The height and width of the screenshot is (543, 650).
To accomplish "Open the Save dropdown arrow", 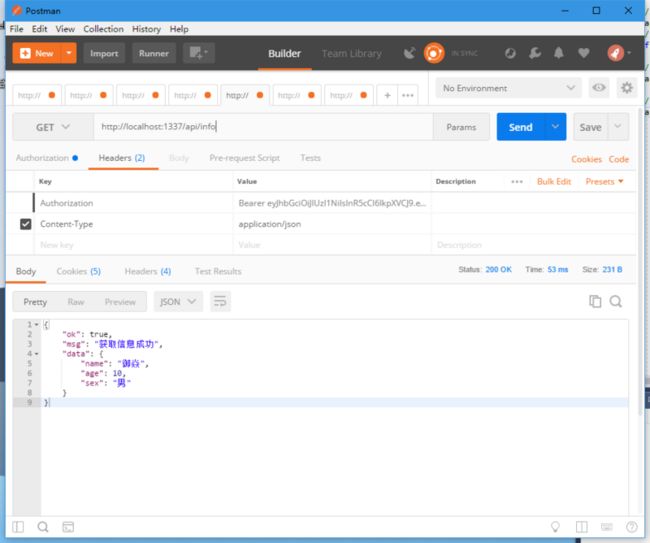I will pyautogui.click(x=618, y=127).
